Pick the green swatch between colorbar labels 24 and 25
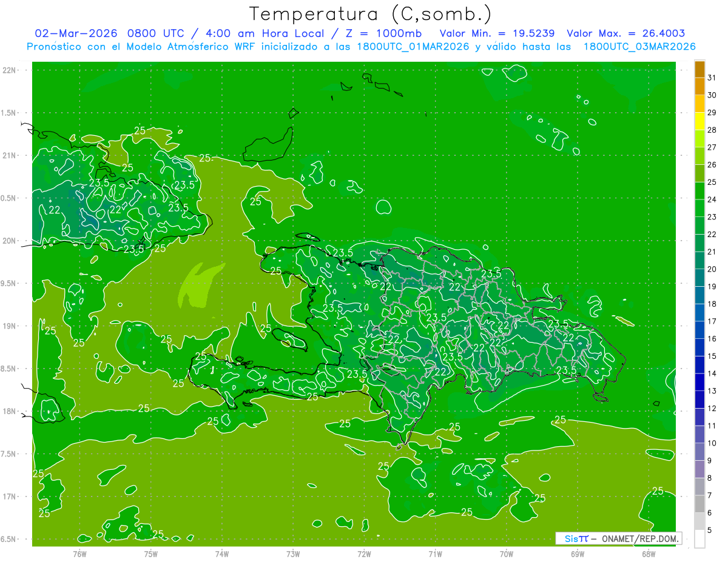 [x=699, y=192]
